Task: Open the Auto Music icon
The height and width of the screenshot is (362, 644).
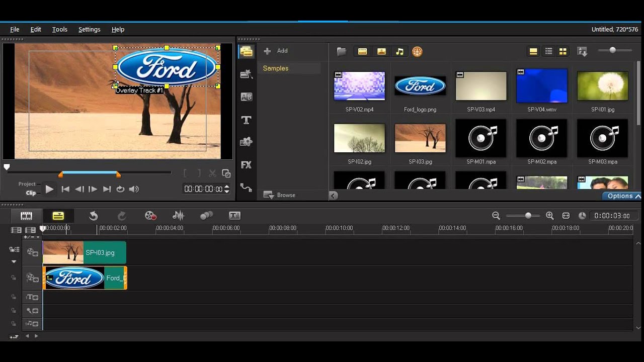Action: (206, 216)
